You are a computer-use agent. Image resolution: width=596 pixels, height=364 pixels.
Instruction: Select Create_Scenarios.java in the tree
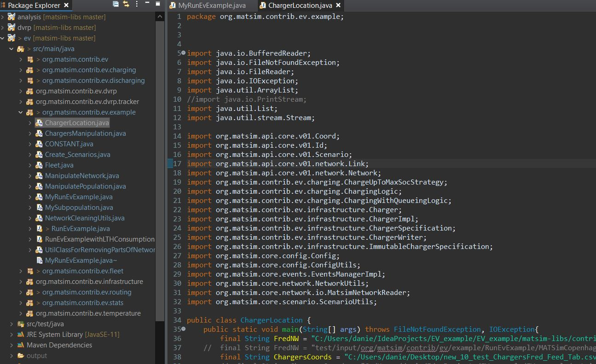pos(77,155)
